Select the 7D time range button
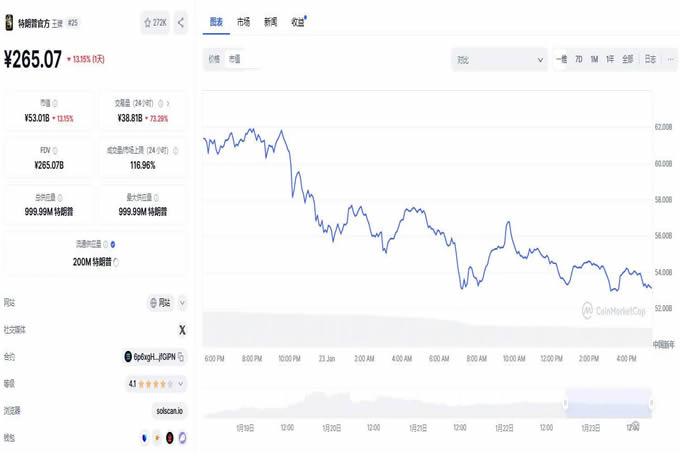Screen dimensions: 680x453 [x=578, y=59]
